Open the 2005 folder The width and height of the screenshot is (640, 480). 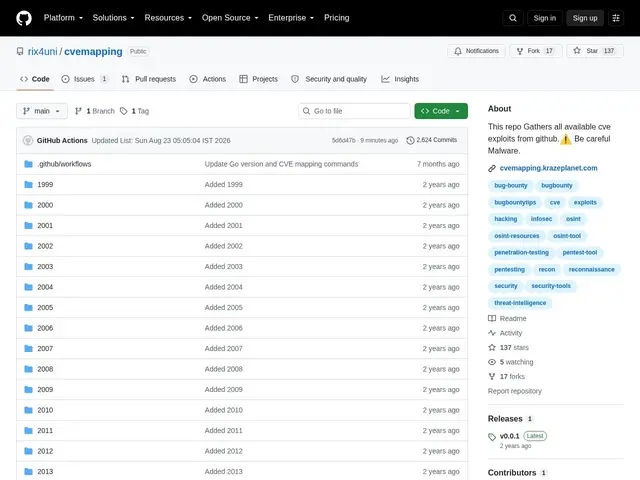pyautogui.click(x=45, y=307)
